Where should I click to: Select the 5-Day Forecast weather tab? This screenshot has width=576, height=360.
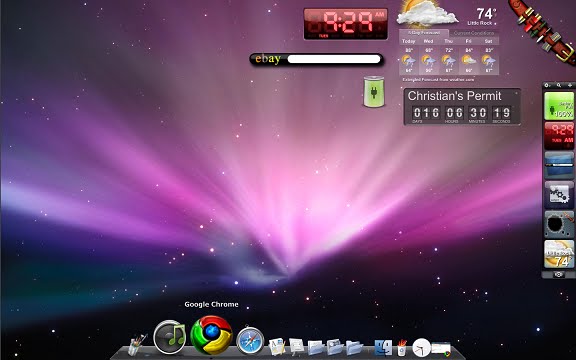tap(424, 33)
